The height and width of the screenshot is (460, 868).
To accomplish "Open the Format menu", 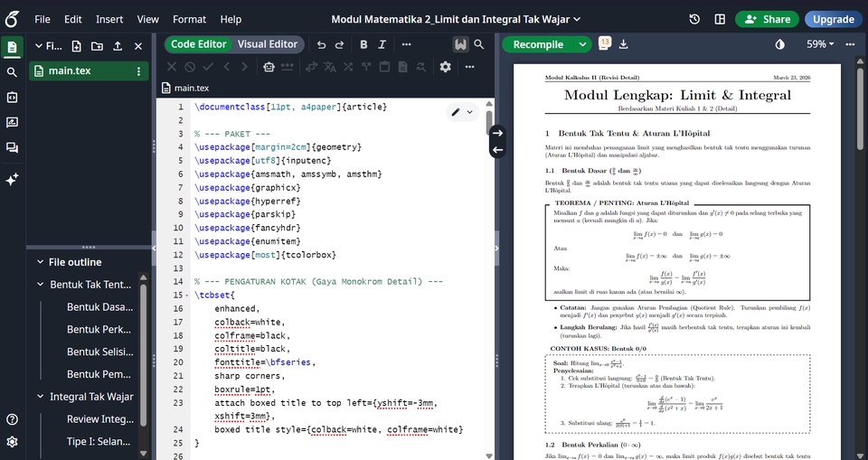I will click(x=189, y=19).
